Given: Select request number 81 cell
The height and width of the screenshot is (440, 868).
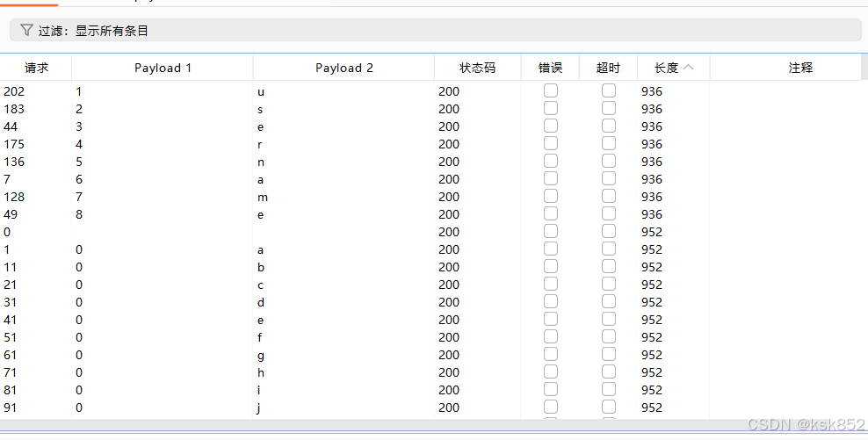Looking at the screenshot, I should pyautogui.click(x=10, y=390).
